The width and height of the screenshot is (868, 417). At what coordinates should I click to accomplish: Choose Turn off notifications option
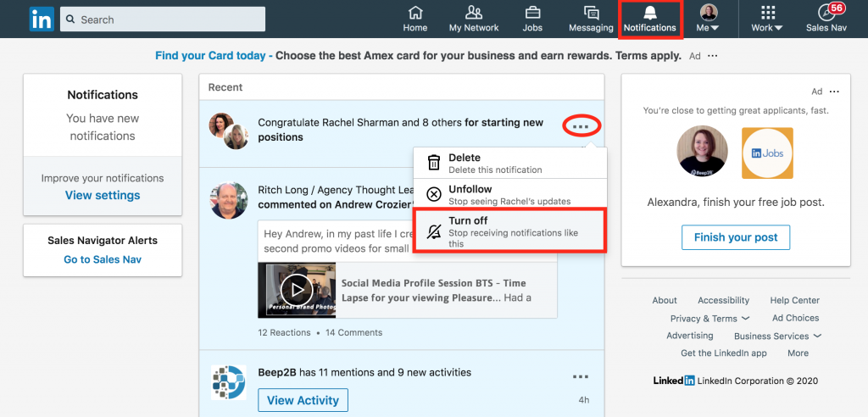(x=510, y=231)
